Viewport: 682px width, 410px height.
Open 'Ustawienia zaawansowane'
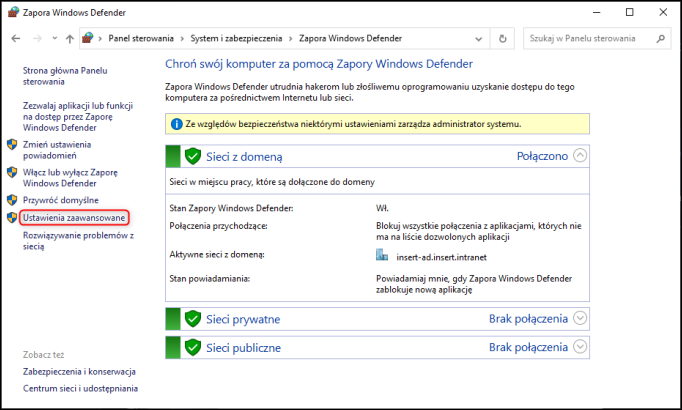[74, 217]
